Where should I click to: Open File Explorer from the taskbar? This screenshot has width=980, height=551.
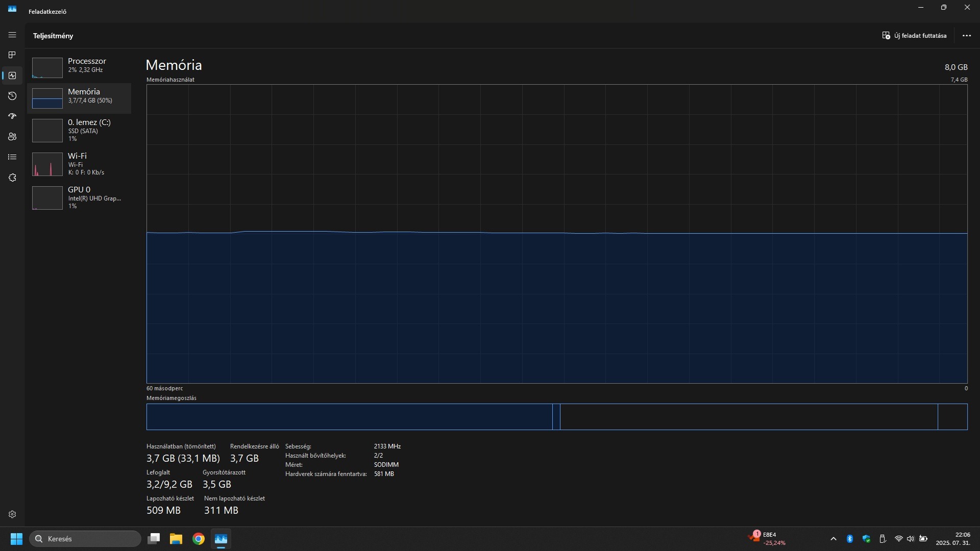coord(176,539)
